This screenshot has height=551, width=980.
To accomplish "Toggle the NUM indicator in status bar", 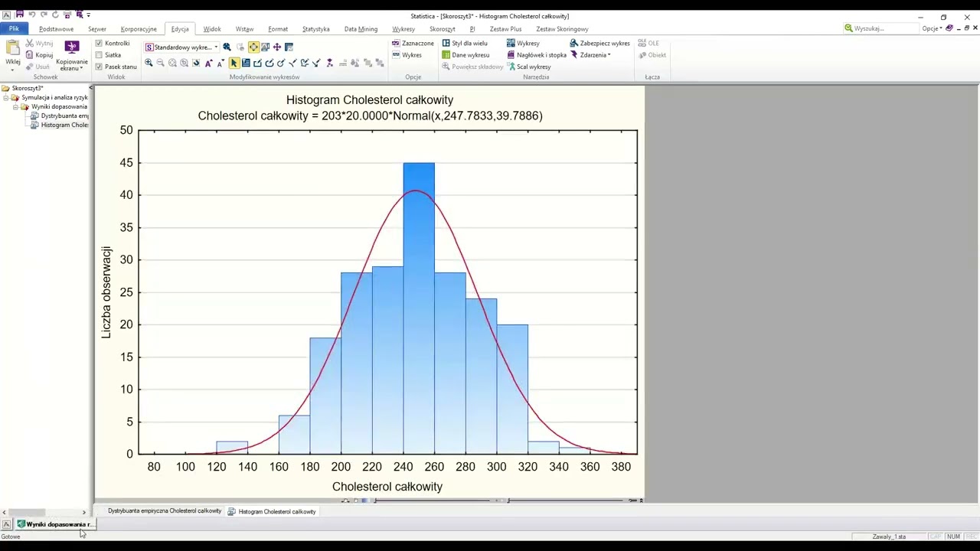I will [953, 536].
